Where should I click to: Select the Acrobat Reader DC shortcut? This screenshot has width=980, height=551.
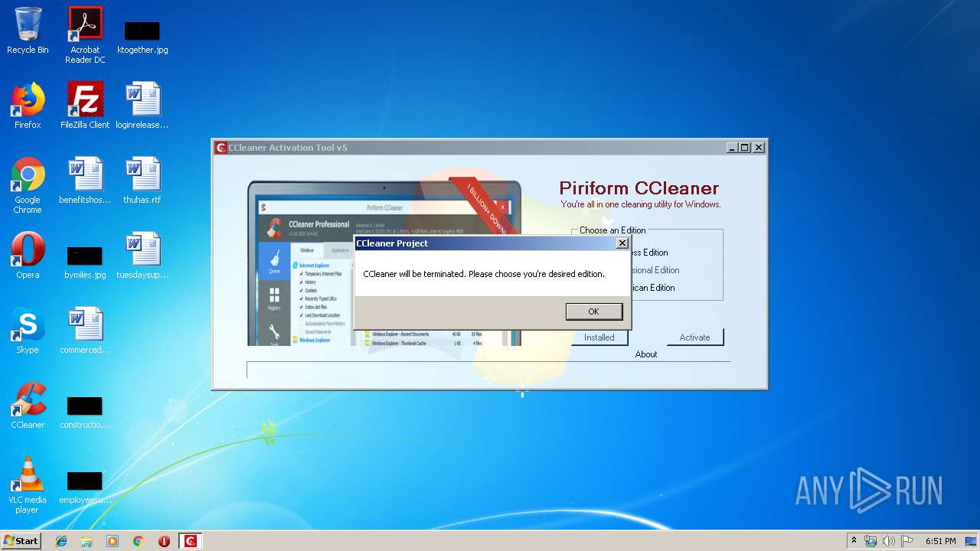coord(85,35)
